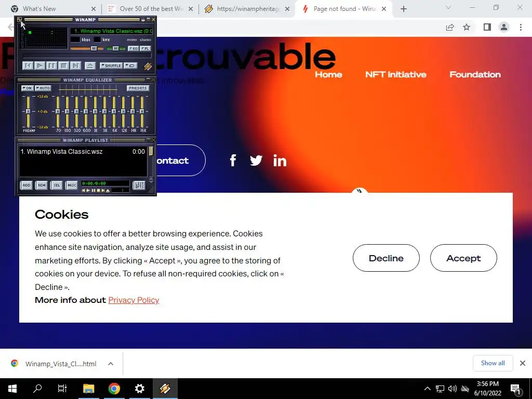Open the playlist ADD menu
Screen dimensions: 532x399
click(26, 185)
